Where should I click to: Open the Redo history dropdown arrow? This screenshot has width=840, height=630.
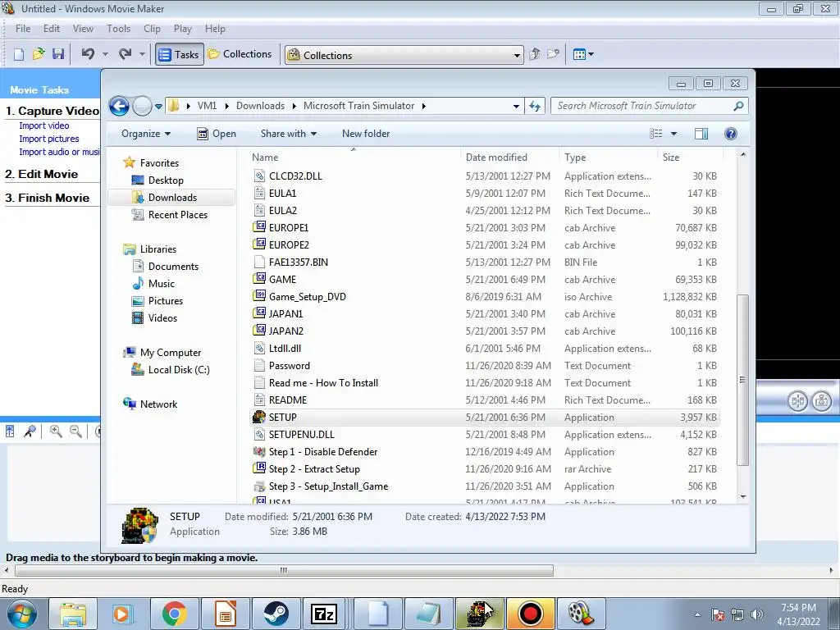click(x=142, y=54)
